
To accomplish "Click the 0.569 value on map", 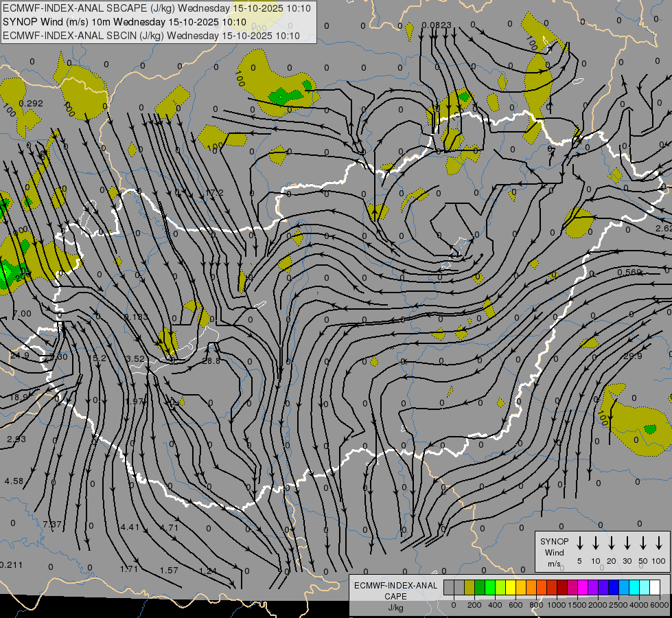I will (x=629, y=273).
